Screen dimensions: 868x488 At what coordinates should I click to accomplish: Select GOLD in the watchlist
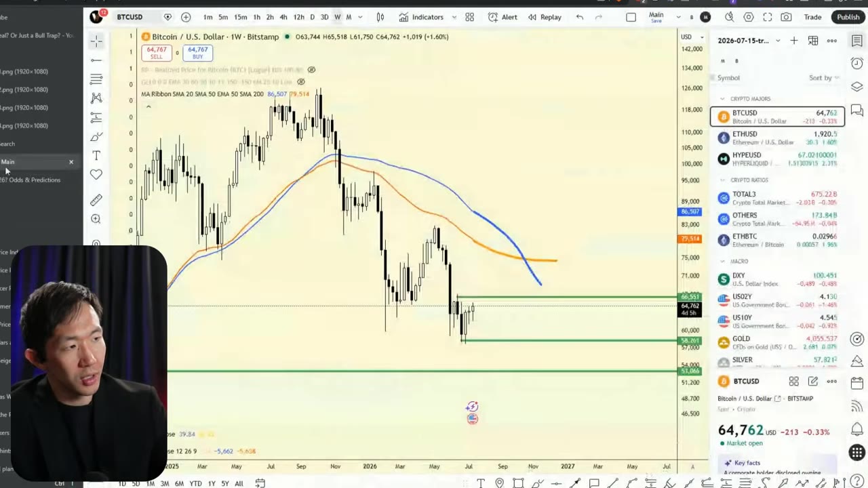(x=777, y=342)
